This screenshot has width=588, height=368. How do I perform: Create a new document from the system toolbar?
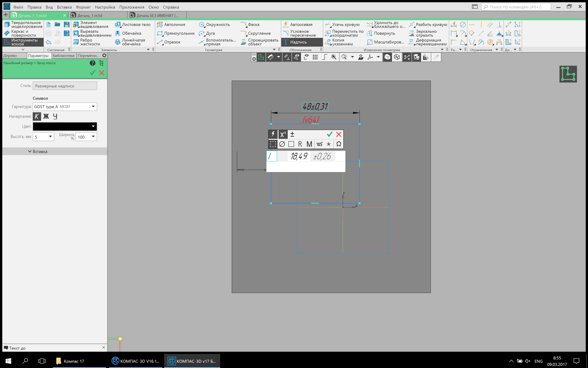click(x=48, y=25)
